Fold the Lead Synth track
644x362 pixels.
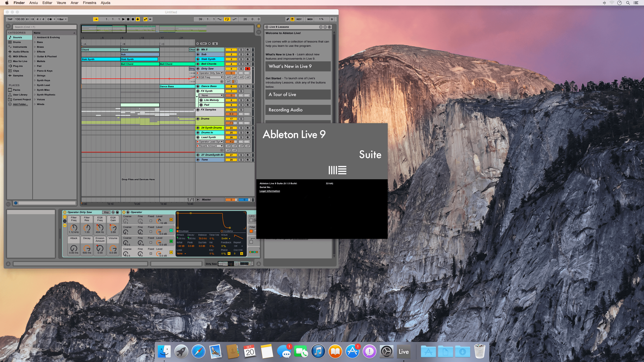pos(198,137)
